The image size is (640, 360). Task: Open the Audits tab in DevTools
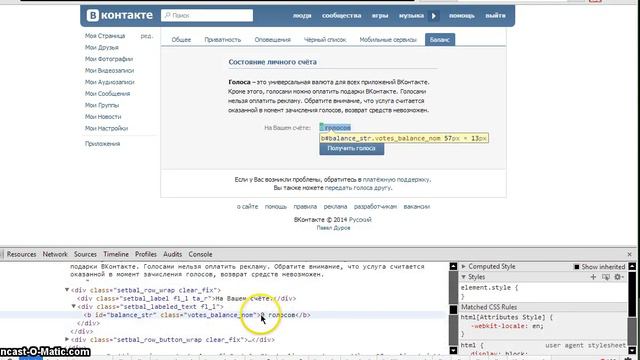tap(173, 254)
